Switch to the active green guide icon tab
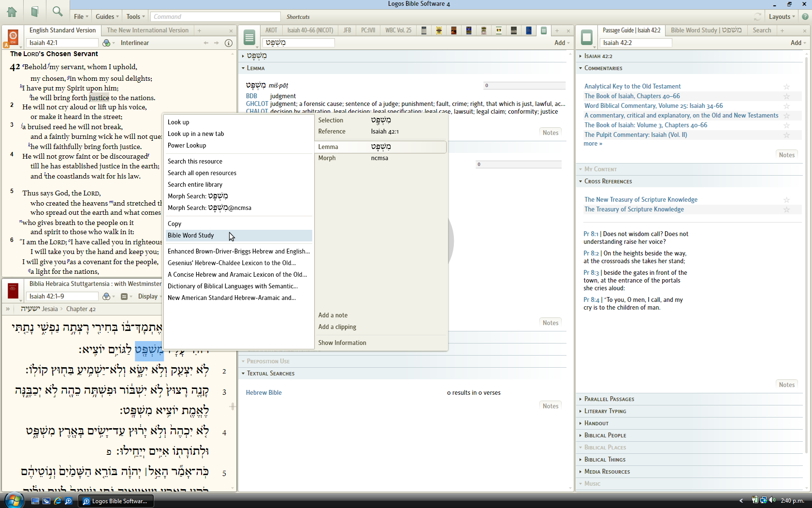 (x=544, y=30)
